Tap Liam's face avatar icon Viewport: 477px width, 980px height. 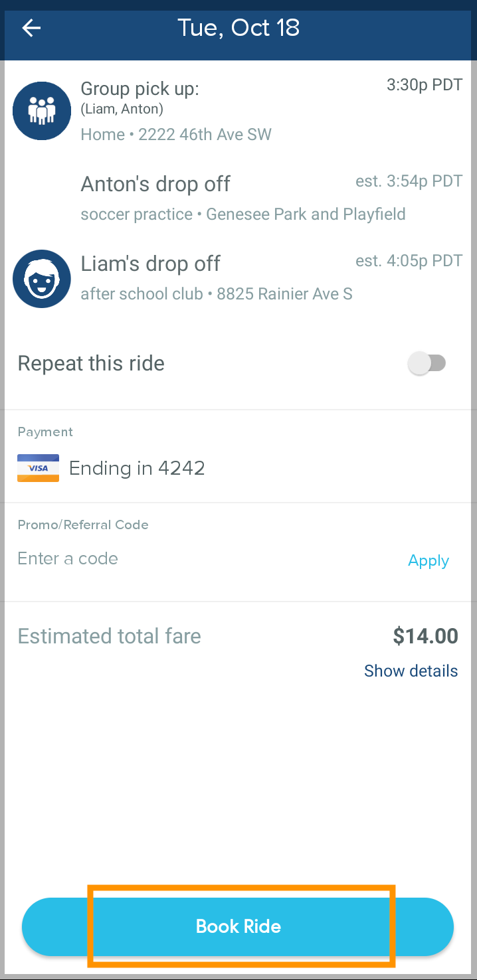[42, 279]
